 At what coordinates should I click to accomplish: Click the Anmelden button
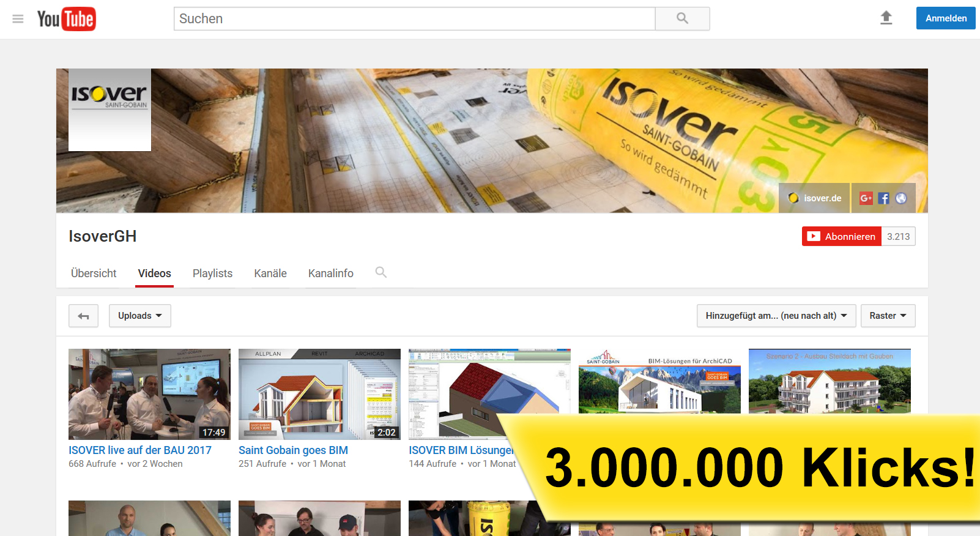click(945, 18)
